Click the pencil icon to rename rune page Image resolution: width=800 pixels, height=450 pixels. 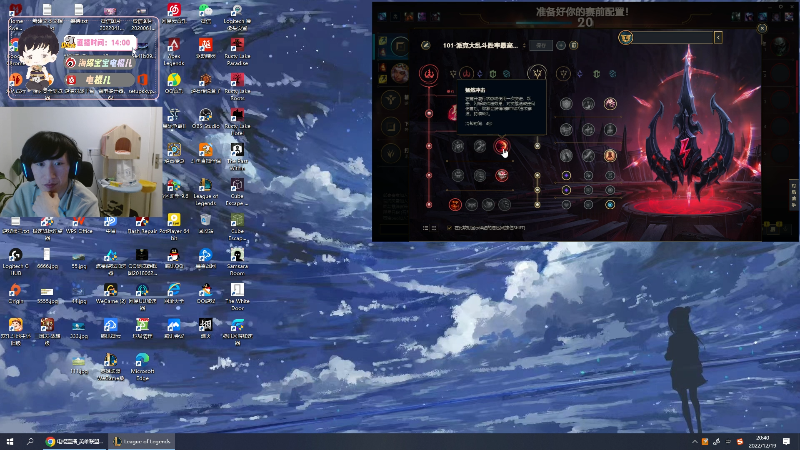(426, 45)
